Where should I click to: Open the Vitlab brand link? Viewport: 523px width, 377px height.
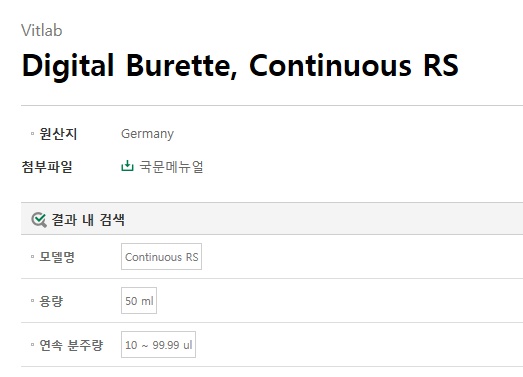(42, 30)
